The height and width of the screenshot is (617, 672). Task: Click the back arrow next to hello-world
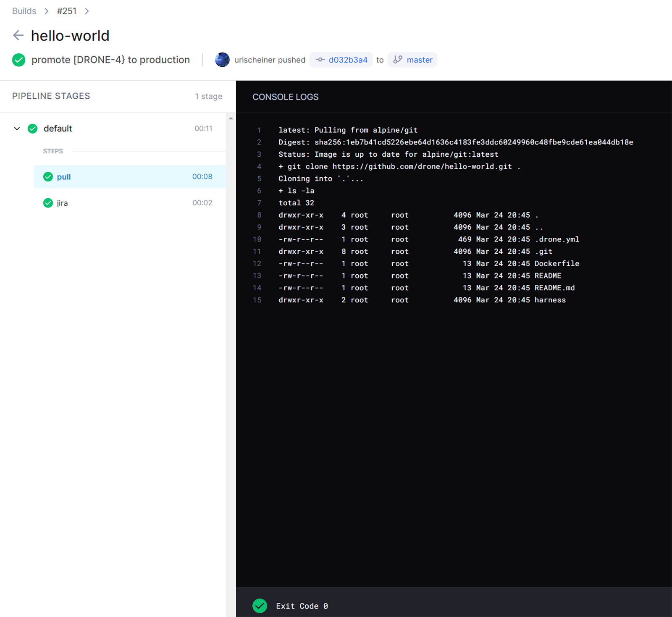(18, 35)
